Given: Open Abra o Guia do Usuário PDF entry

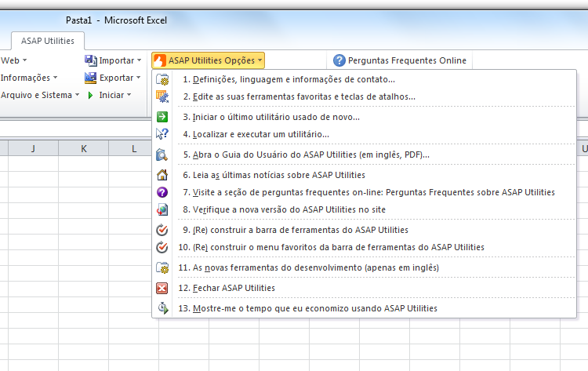Looking at the screenshot, I should 364,155.
